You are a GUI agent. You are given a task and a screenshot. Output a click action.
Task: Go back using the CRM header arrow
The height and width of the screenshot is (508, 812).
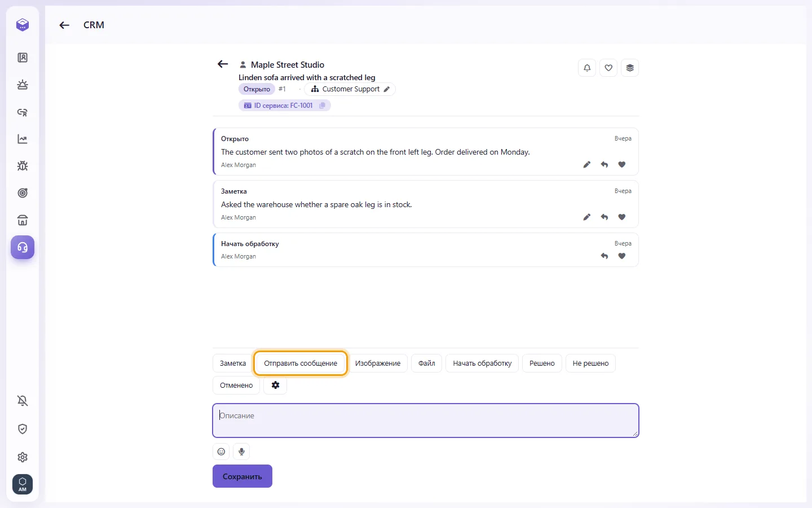tap(64, 25)
